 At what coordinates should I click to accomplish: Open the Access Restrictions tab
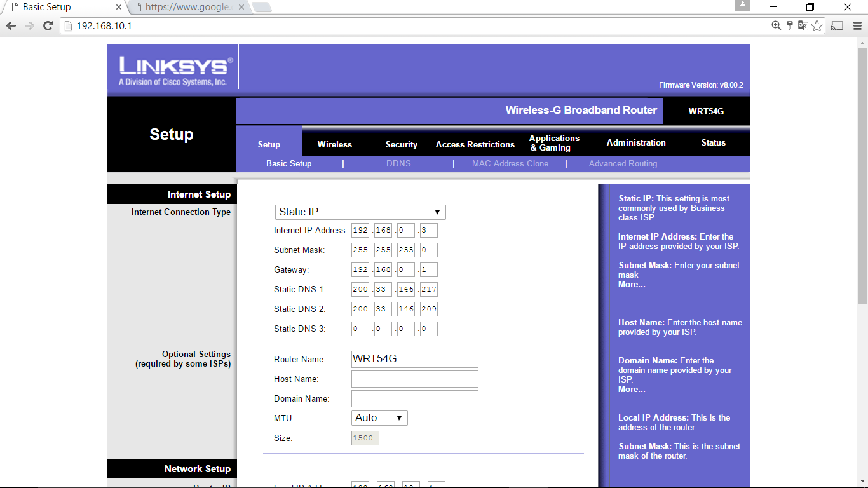pyautogui.click(x=475, y=144)
